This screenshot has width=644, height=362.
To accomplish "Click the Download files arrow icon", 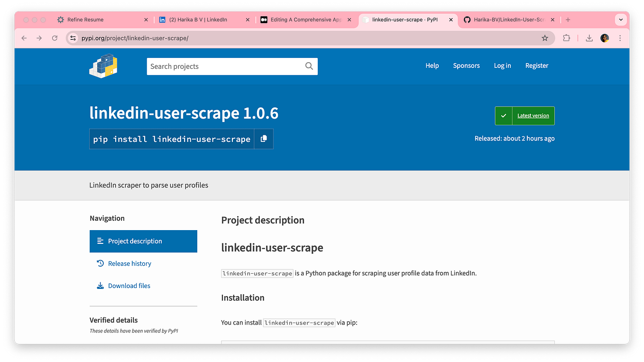I will pos(100,285).
